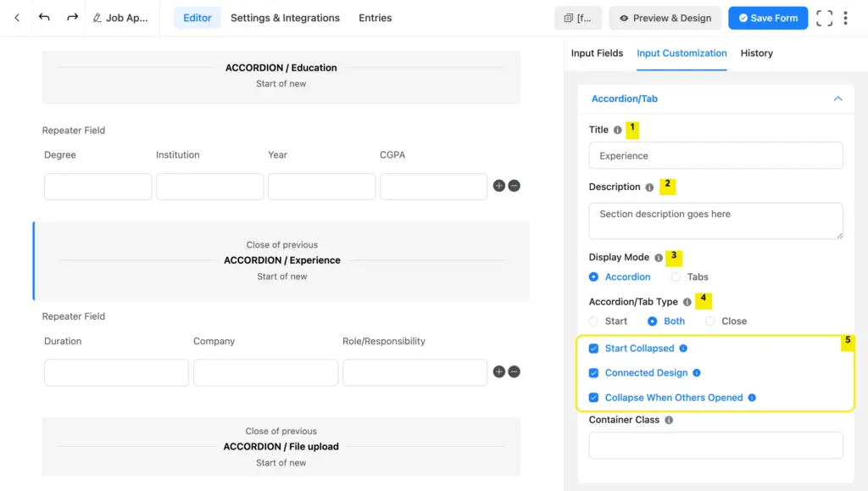Remove an Experience repeater row with the minus icon
Screen dimensions: 868x491
[x=515, y=371]
